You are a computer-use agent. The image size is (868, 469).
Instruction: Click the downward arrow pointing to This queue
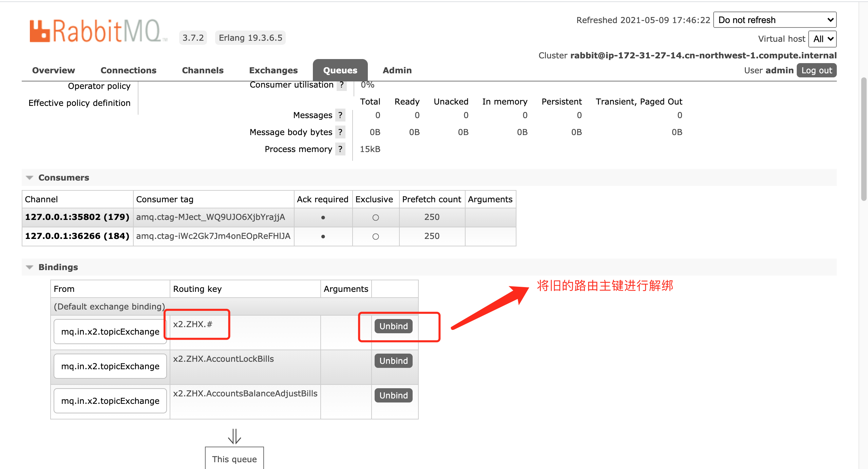tap(234, 438)
